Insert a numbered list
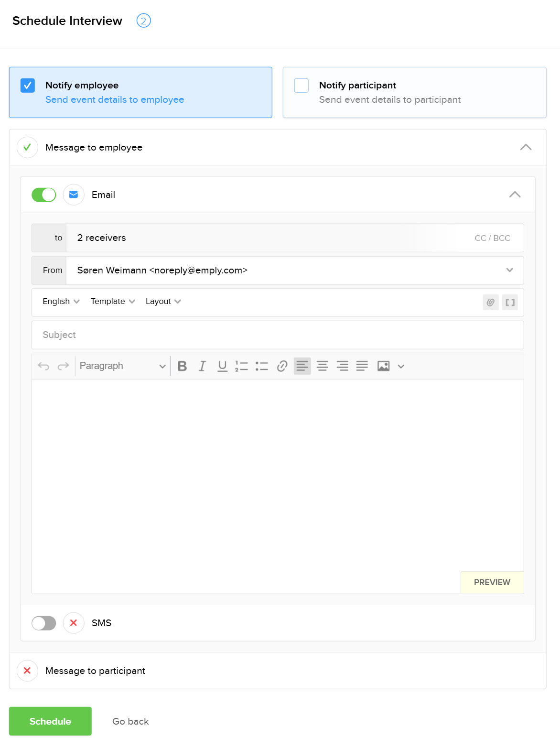The width and height of the screenshot is (560, 749). tap(241, 366)
